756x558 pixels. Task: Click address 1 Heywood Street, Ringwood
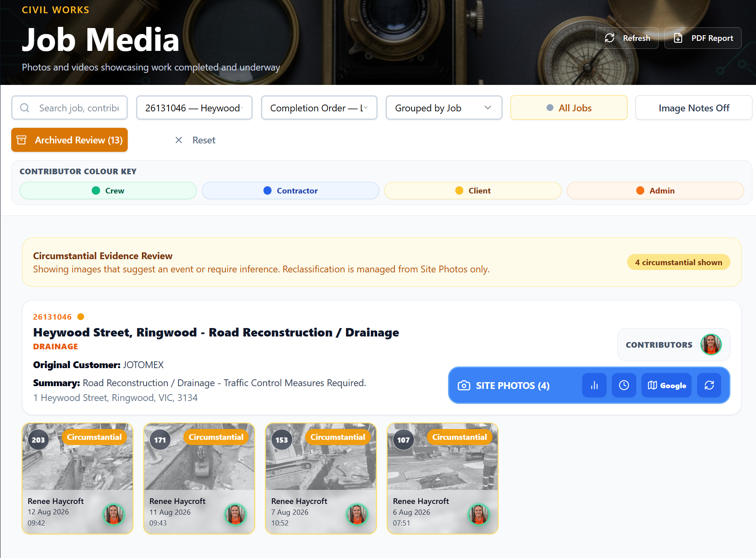tap(115, 398)
